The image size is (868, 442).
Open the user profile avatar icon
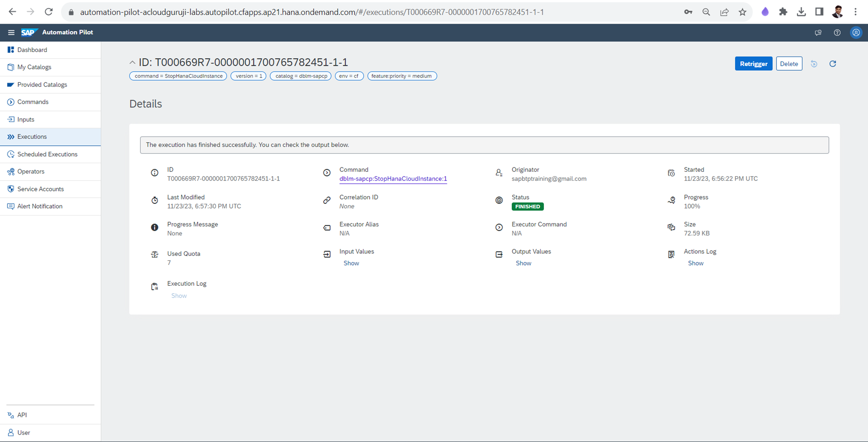tap(856, 33)
